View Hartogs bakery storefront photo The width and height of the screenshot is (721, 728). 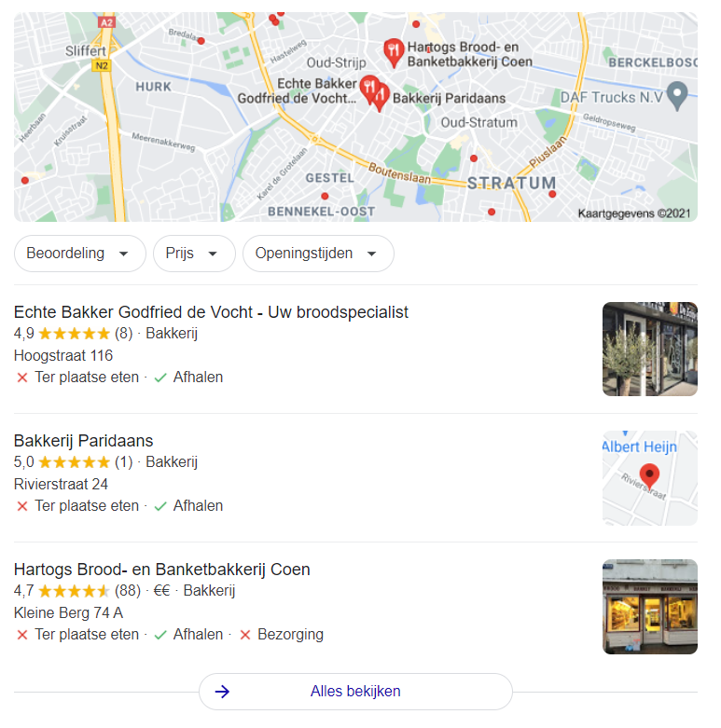click(x=650, y=607)
